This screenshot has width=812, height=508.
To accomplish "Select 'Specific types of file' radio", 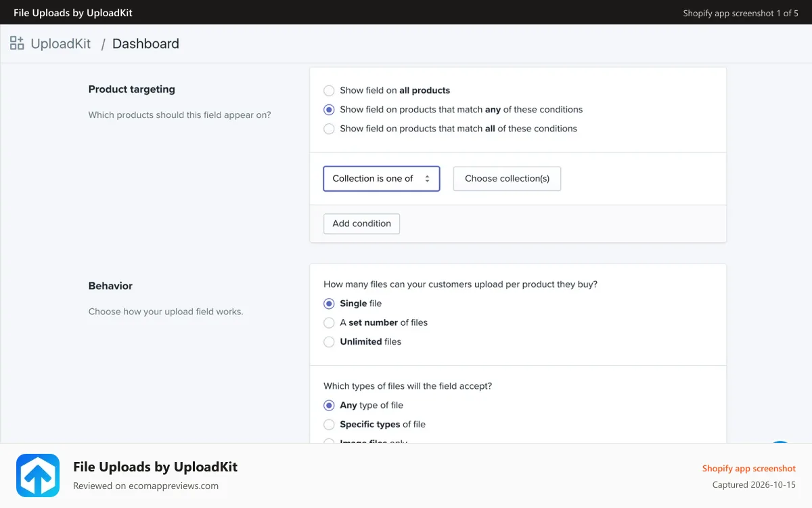I will pyautogui.click(x=329, y=424).
